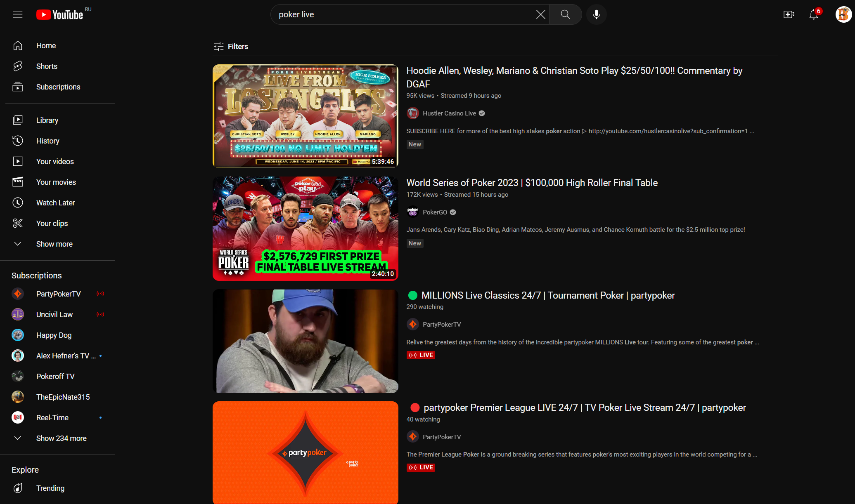This screenshot has height=504, width=855.
Task: Open the Create video icon
Action: point(789,14)
